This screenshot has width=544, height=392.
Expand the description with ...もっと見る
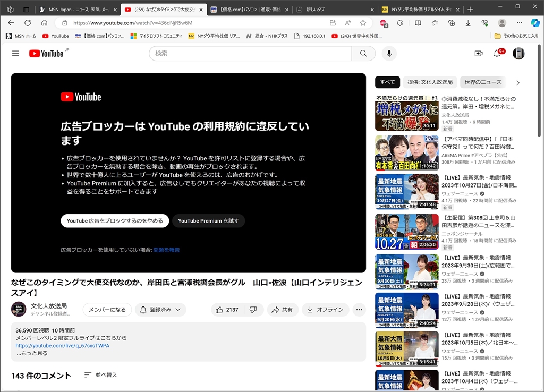[32, 353]
